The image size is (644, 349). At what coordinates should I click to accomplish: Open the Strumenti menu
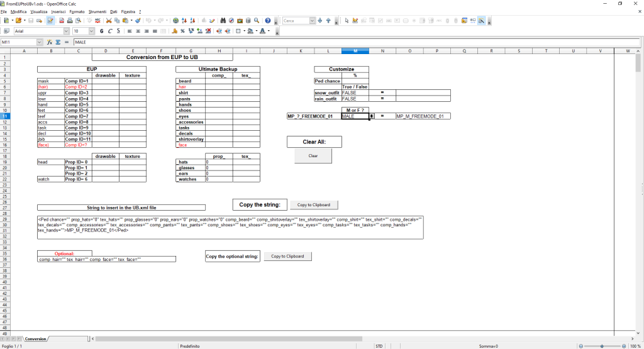[96, 12]
